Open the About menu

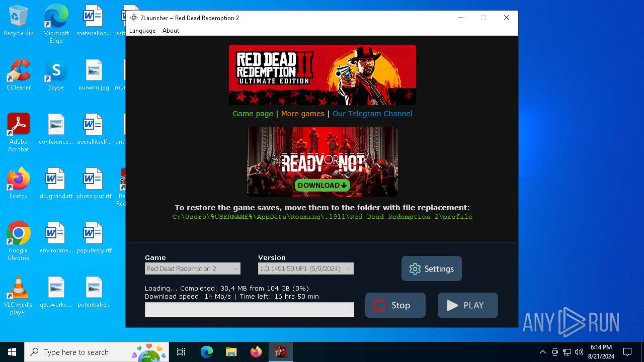click(x=171, y=31)
